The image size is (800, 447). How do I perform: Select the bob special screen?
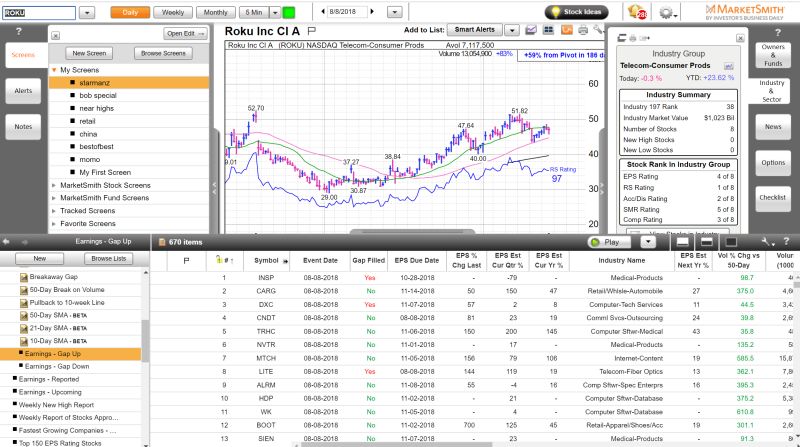coord(98,95)
